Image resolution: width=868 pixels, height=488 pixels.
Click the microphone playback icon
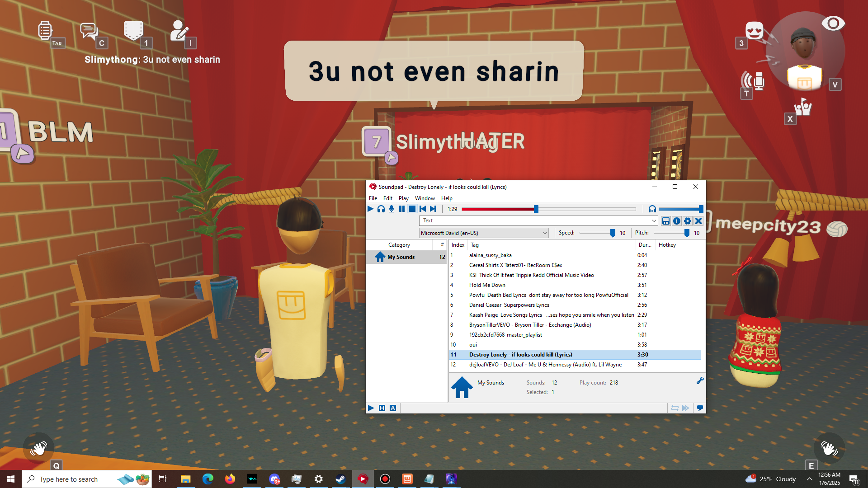click(391, 209)
